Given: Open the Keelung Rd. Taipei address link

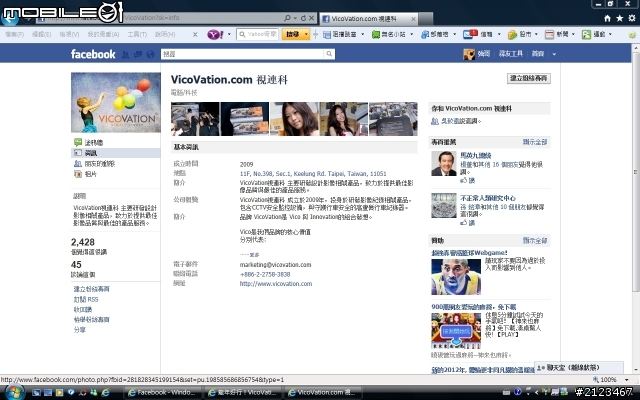Looking at the screenshot, I should point(313,173).
